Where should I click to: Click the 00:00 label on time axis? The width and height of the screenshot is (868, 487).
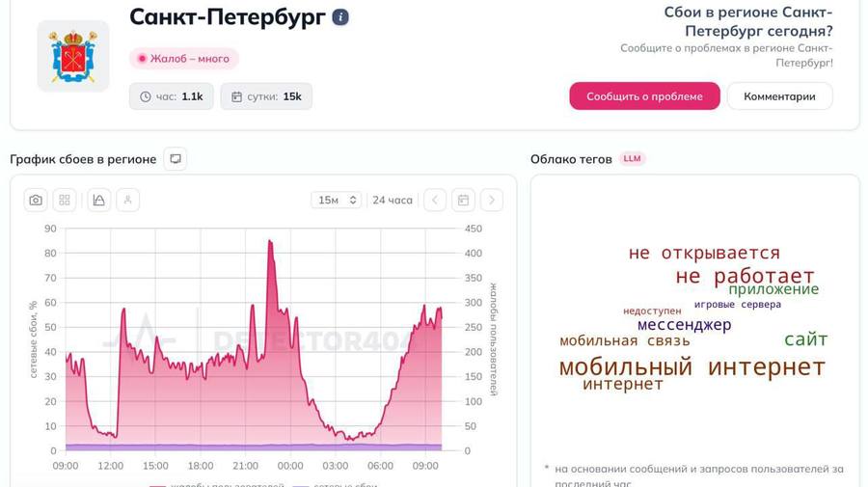coord(290,466)
